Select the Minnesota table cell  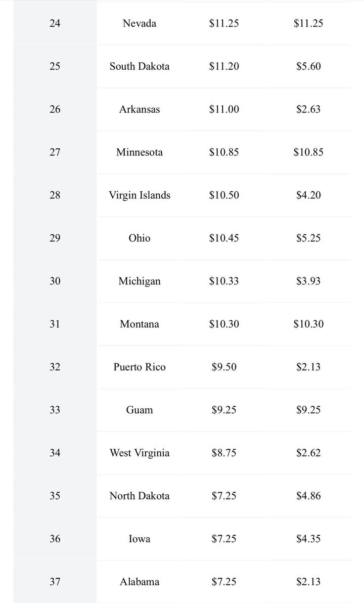(x=139, y=152)
